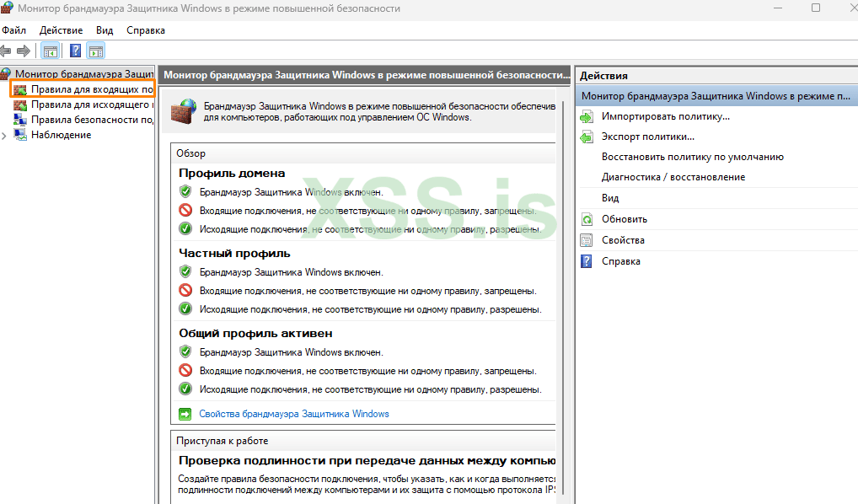Image resolution: width=858 pixels, height=504 pixels.
Task: Click the connection security rules tree icon
Action: tap(20, 120)
